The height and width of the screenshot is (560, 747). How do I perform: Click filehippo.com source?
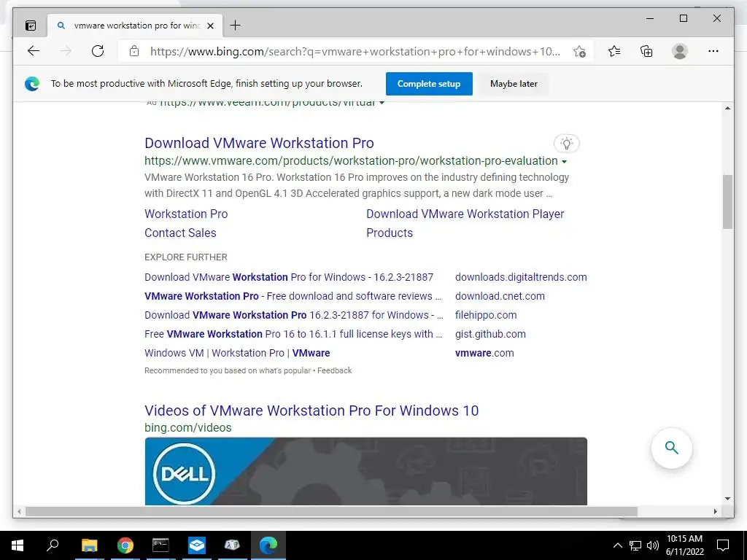[x=485, y=315]
